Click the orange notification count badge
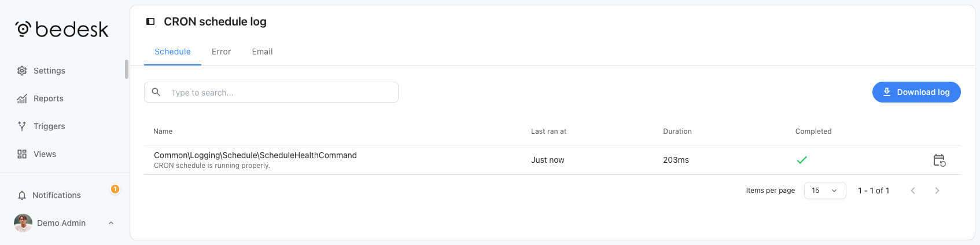The width and height of the screenshot is (980, 245). 115,189
